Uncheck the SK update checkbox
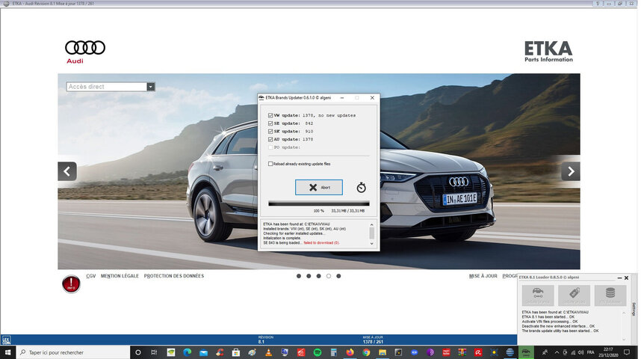This screenshot has width=644, height=359. [x=270, y=132]
